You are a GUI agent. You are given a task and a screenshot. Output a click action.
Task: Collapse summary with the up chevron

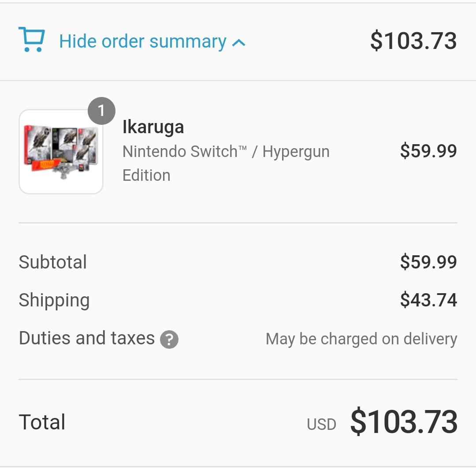[238, 43]
